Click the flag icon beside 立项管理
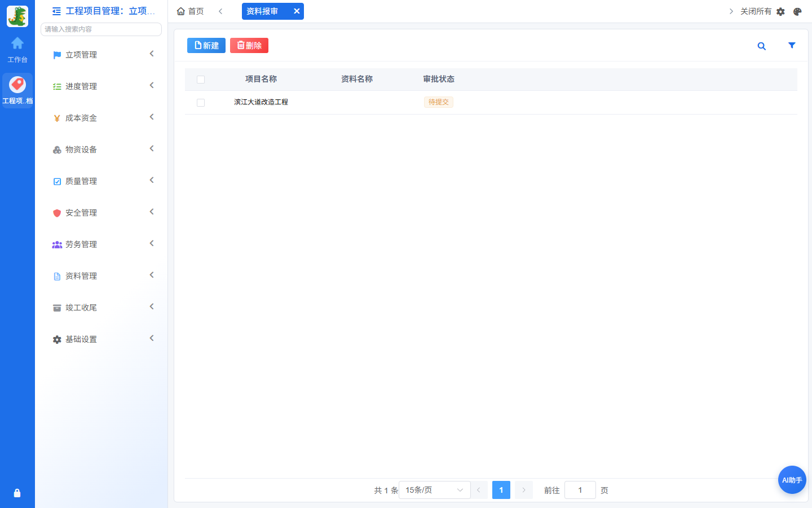This screenshot has width=812, height=508. pyautogui.click(x=57, y=55)
